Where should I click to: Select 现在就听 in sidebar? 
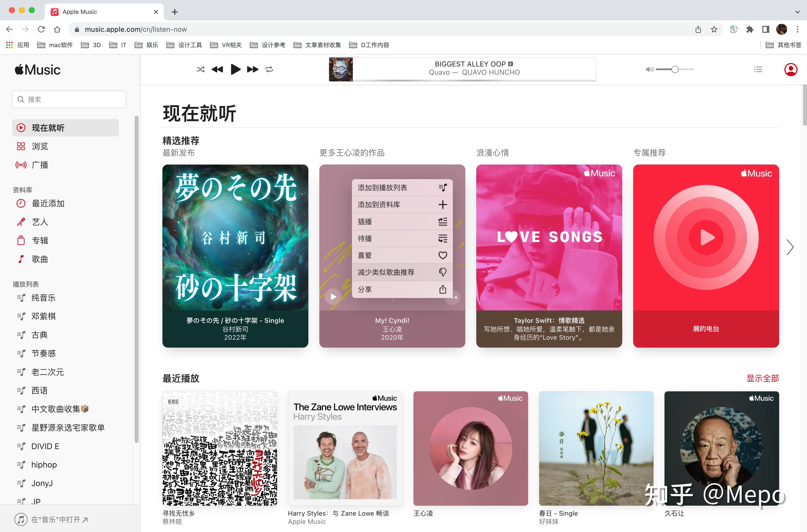pyautogui.click(x=66, y=128)
